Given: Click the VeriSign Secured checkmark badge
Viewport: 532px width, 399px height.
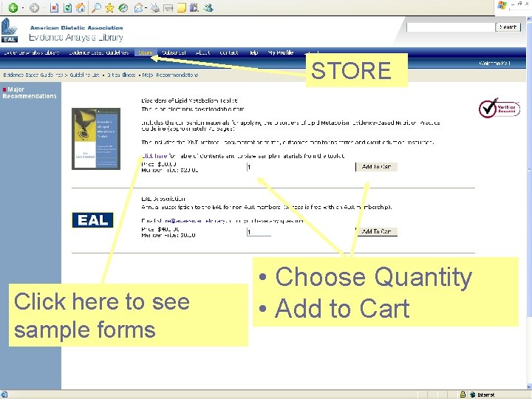Looking at the screenshot, I should [499, 109].
